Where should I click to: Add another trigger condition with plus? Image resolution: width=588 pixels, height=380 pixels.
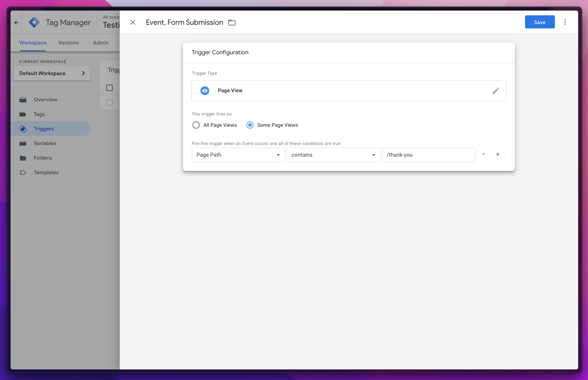[x=498, y=154]
